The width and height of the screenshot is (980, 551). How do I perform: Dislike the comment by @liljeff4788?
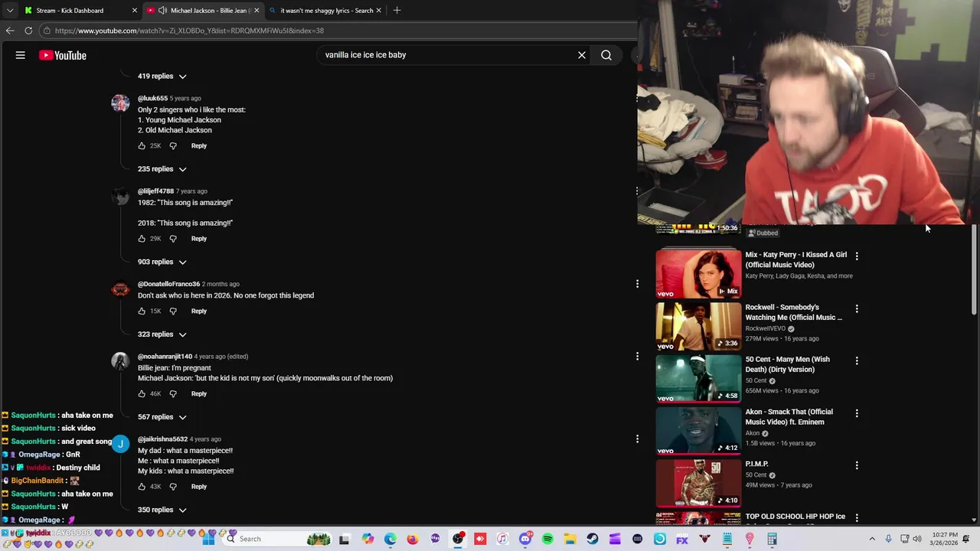pyautogui.click(x=173, y=239)
